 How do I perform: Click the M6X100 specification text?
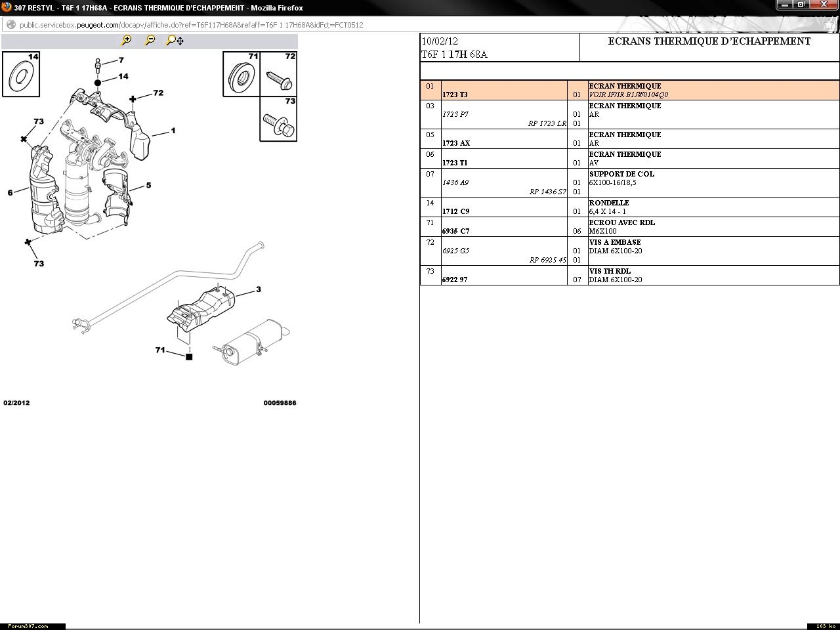pos(603,231)
